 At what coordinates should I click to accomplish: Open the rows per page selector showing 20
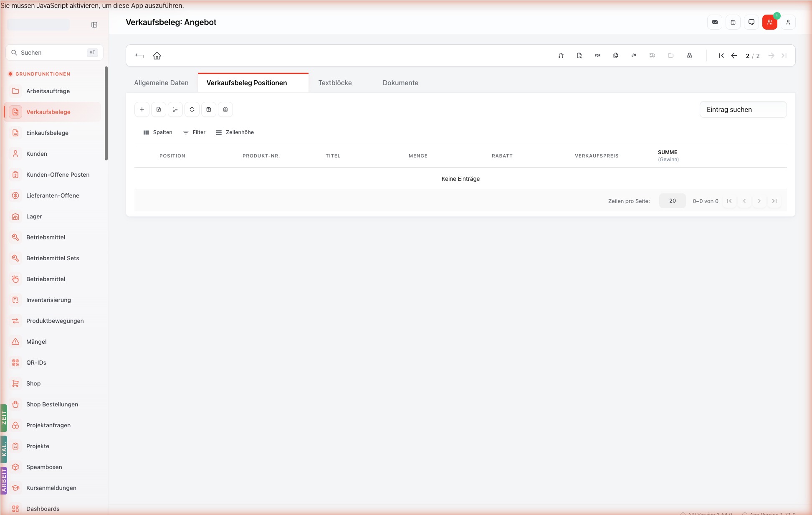click(672, 201)
